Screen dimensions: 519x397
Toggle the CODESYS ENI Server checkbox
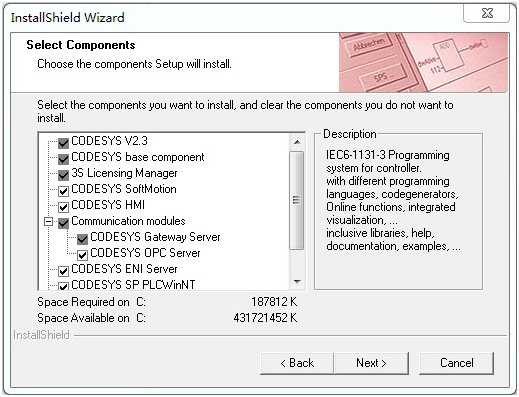click(x=63, y=271)
